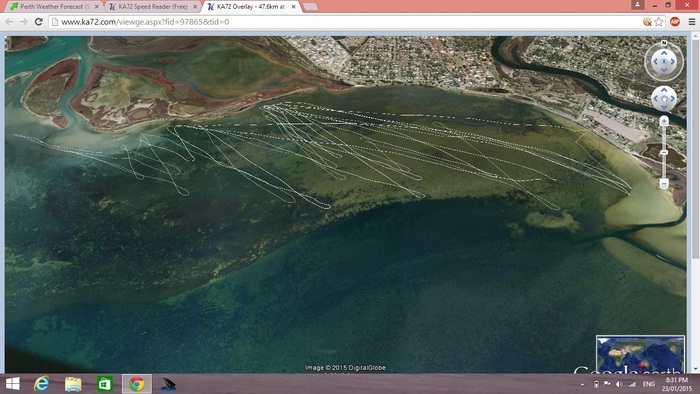Switch to Perth Weather Forecast tab
This screenshot has width=700, height=394.
[55, 7]
